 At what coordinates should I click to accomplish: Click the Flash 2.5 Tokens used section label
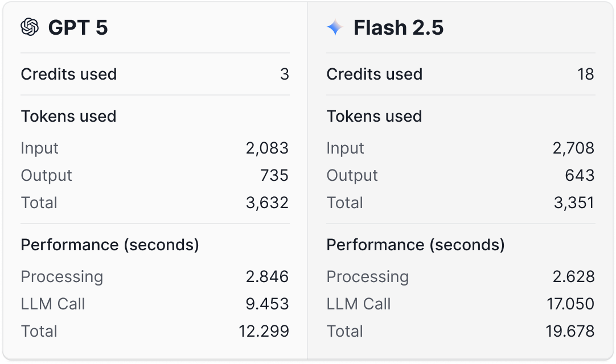pos(374,116)
